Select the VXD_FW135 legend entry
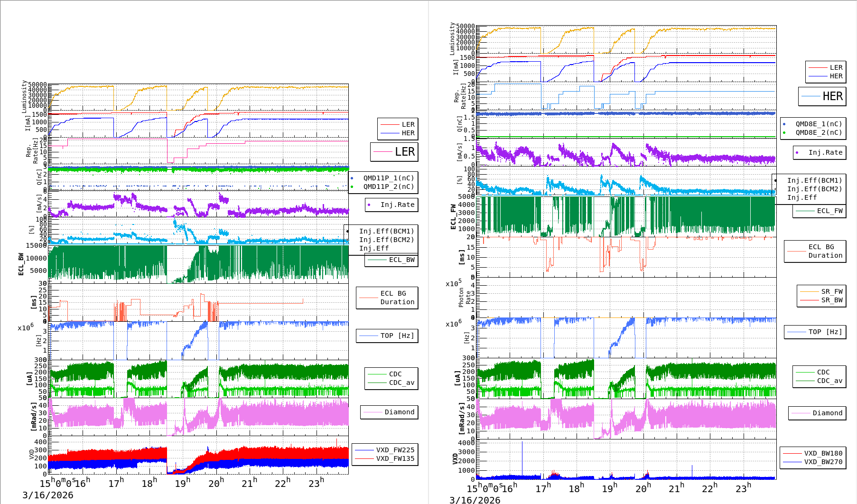This screenshot has height=504, width=857. (395, 458)
